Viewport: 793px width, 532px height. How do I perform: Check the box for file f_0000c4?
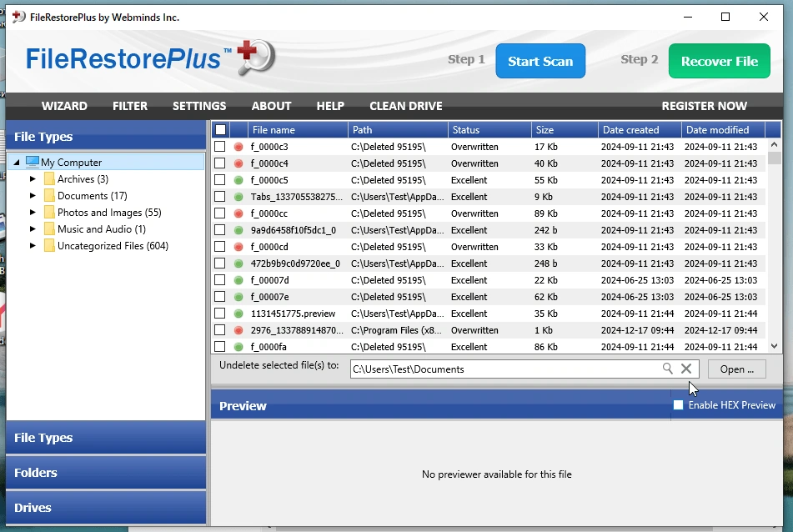coord(219,163)
